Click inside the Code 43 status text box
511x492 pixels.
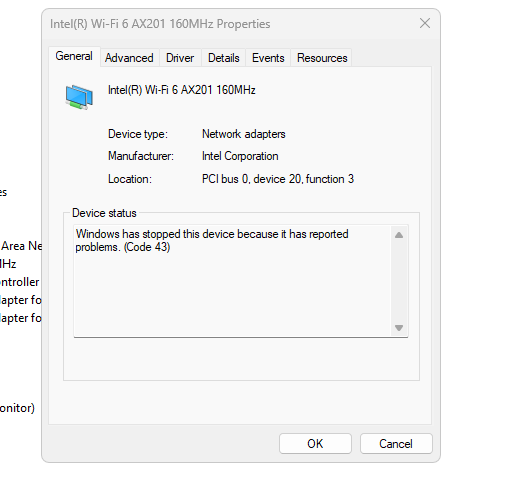pyautogui.click(x=233, y=281)
